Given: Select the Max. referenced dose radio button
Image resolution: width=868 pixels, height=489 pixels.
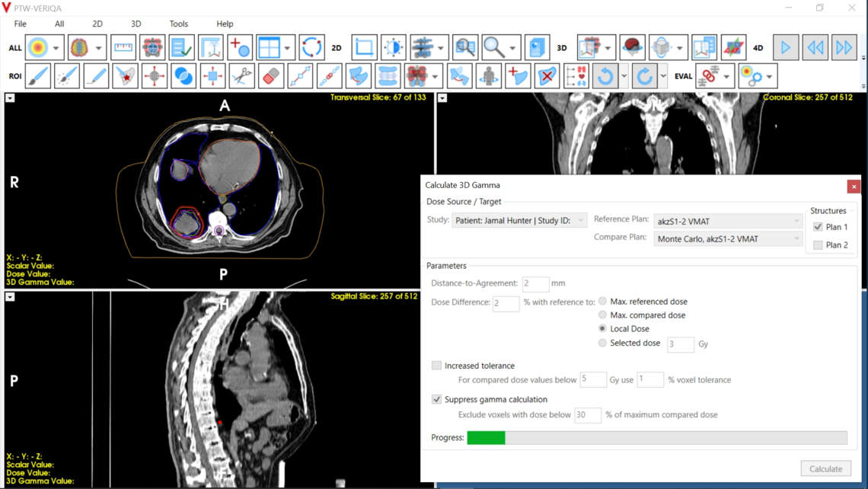Looking at the screenshot, I should [x=602, y=300].
